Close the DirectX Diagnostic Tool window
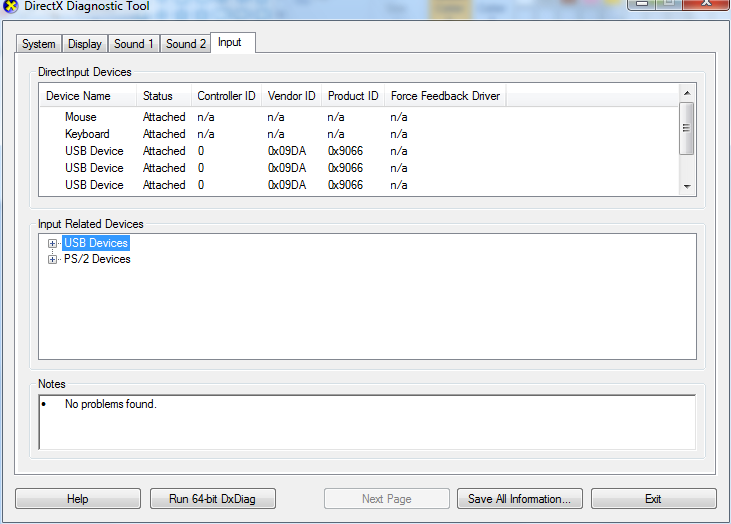This screenshot has height=524, width=731. pyautogui.click(x=706, y=4)
